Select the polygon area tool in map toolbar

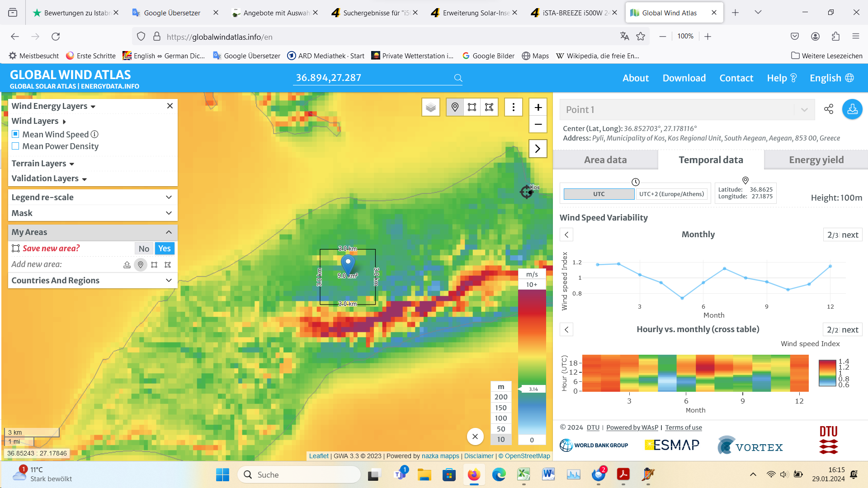coord(489,107)
